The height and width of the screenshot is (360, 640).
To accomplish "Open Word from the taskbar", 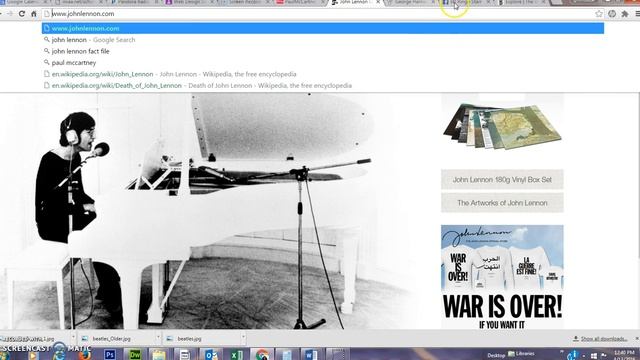I will point(311,354).
